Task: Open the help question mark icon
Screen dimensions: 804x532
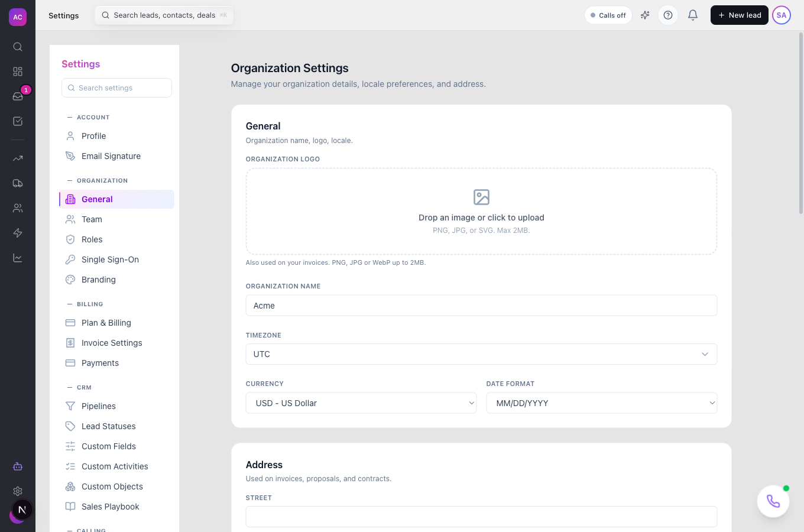Action: tap(668, 15)
